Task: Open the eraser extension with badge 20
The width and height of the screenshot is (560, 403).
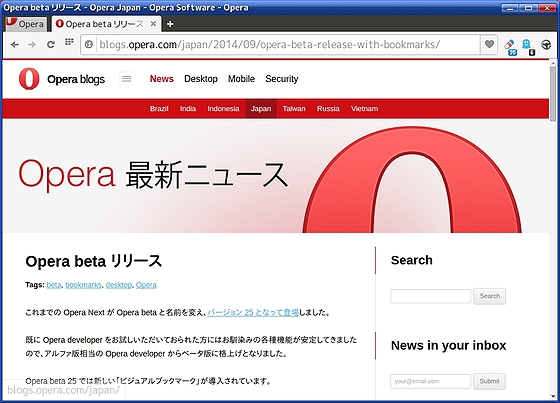Action: click(x=510, y=46)
